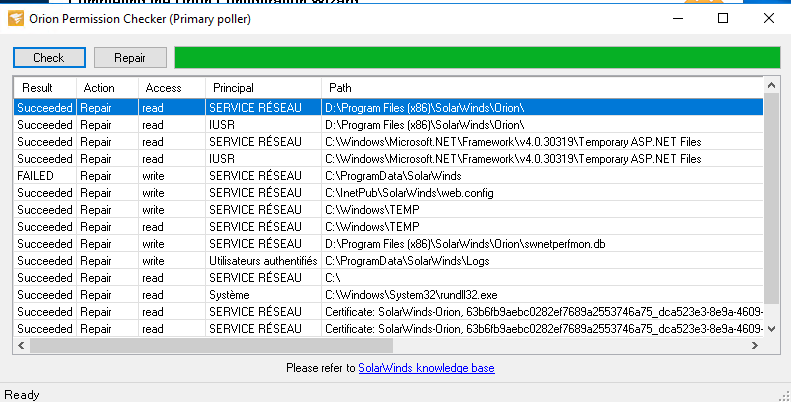Click the horizontal scrollbar thumb
791x402 pixels.
211,346
